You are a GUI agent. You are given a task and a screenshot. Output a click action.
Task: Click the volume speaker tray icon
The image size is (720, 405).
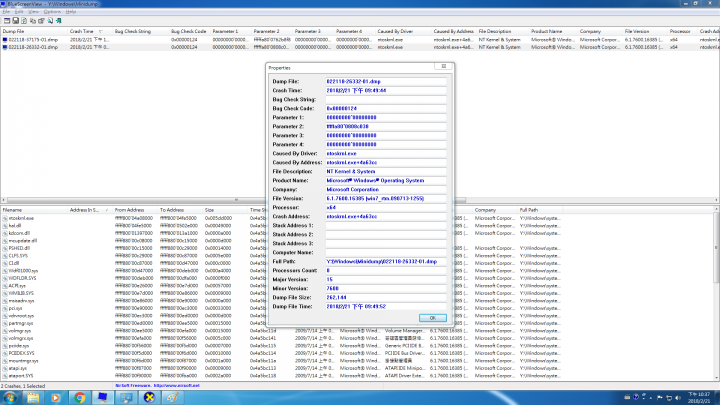678,398
